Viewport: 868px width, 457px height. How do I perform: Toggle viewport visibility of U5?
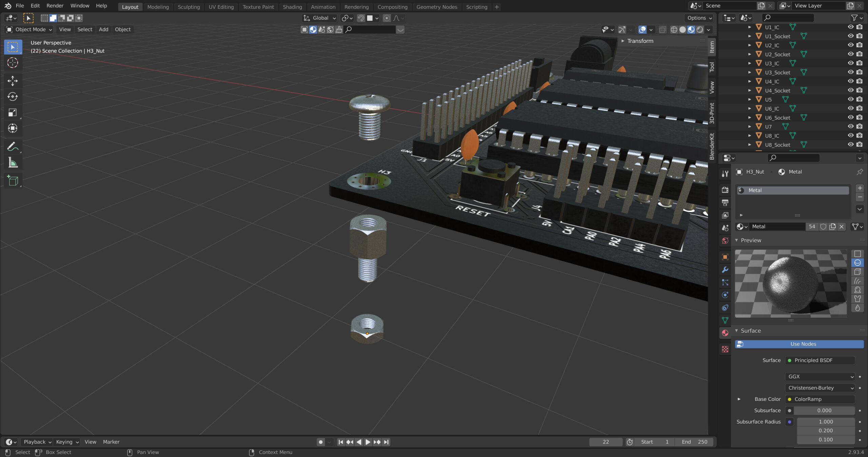click(850, 99)
